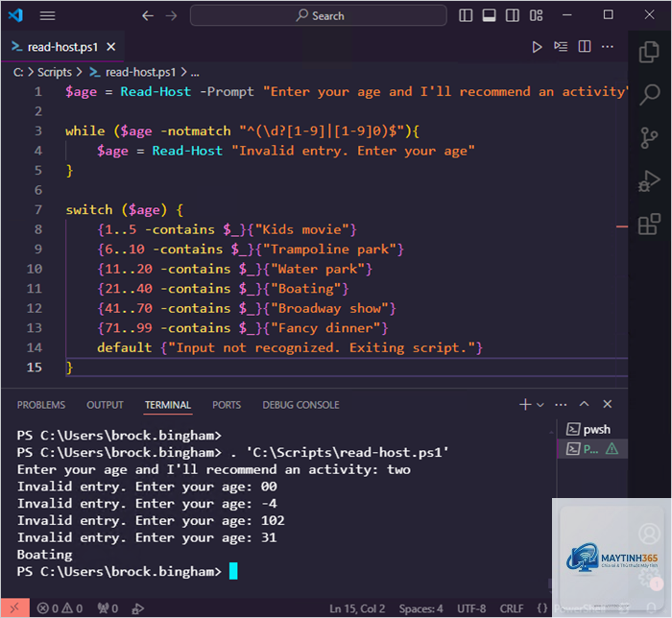672x618 pixels.
Task: Click the while statement on line 3
Action: (242, 131)
